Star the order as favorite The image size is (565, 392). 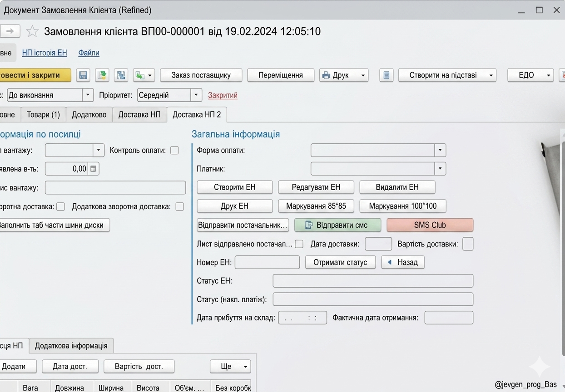point(32,31)
